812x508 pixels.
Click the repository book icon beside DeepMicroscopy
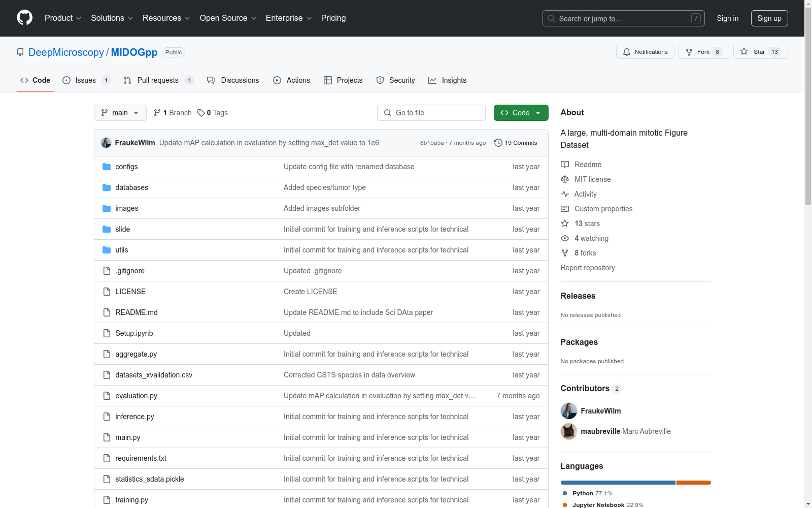(20, 52)
